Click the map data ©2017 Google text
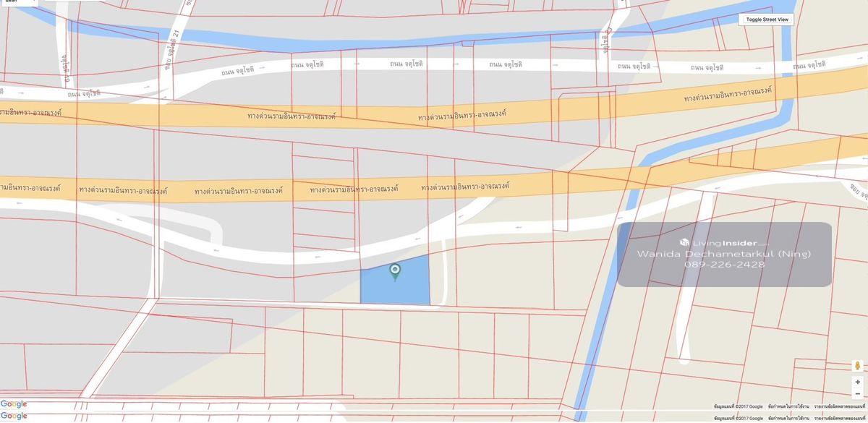The width and height of the screenshot is (868, 423). coord(738,407)
